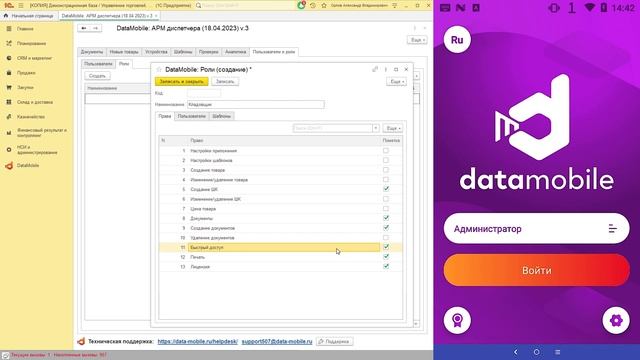Select the Изменение/удаление товара row
Screen dimensions: 640x360
coord(280,180)
